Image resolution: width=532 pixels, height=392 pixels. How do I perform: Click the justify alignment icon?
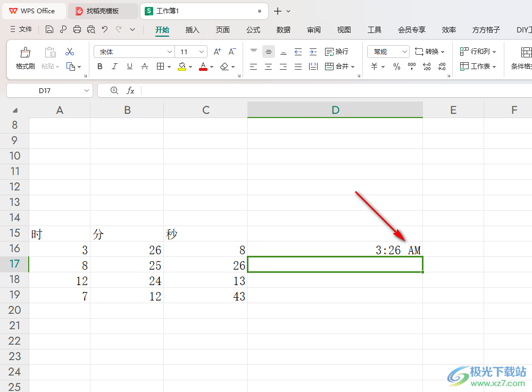298,66
